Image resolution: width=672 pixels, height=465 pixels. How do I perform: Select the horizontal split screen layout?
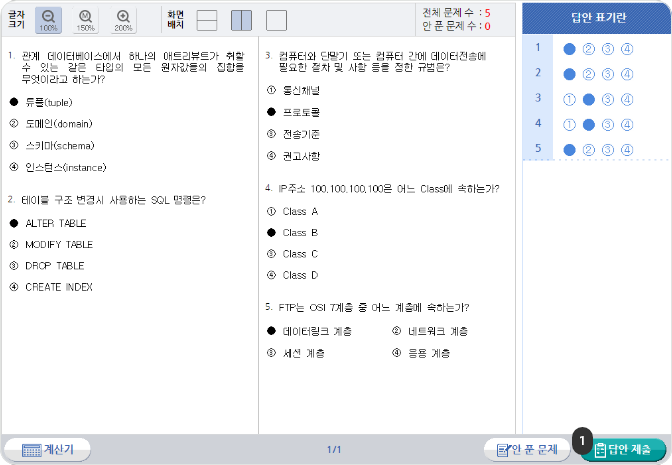tap(206, 20)
